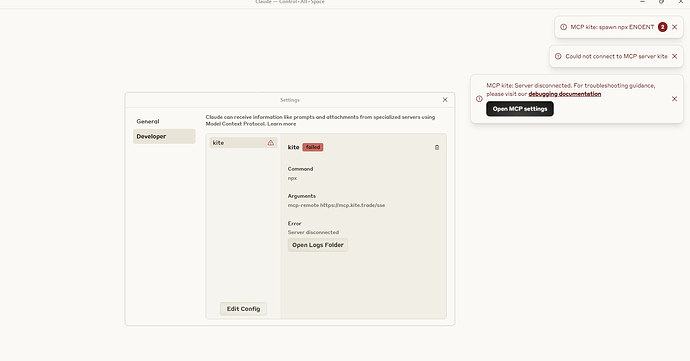Viewport: 690px width, 361px height.
Task: Click the Open MCP settings button
Action: (x=520, y=109)
